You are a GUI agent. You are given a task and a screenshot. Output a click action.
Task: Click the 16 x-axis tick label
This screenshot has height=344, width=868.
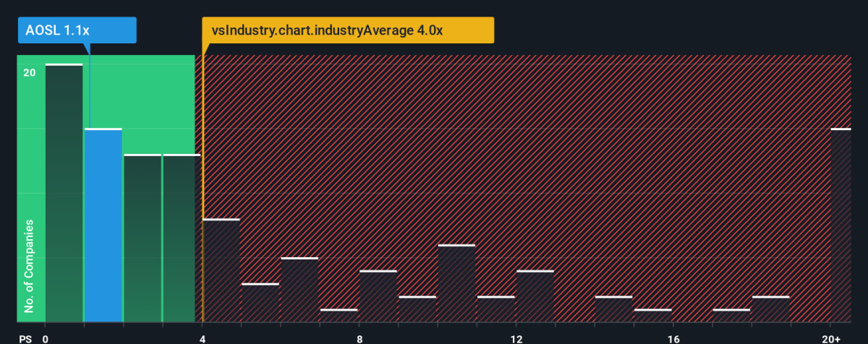tap(673, 337)
